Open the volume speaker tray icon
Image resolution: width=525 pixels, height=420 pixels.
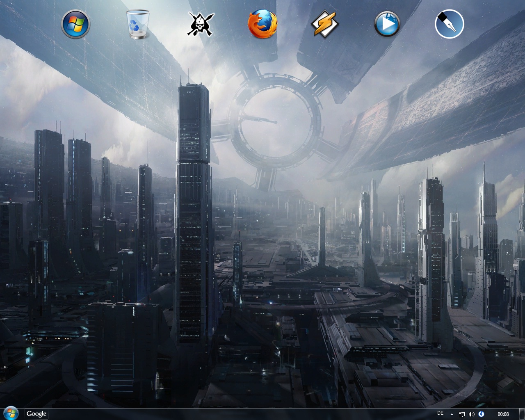pyautogui.click(x=472, y=414)
